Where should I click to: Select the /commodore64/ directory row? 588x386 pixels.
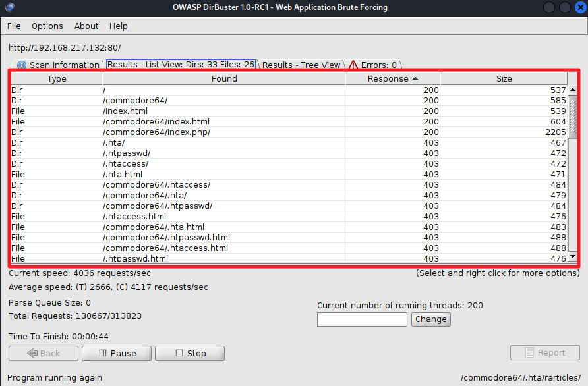point(289,100)
